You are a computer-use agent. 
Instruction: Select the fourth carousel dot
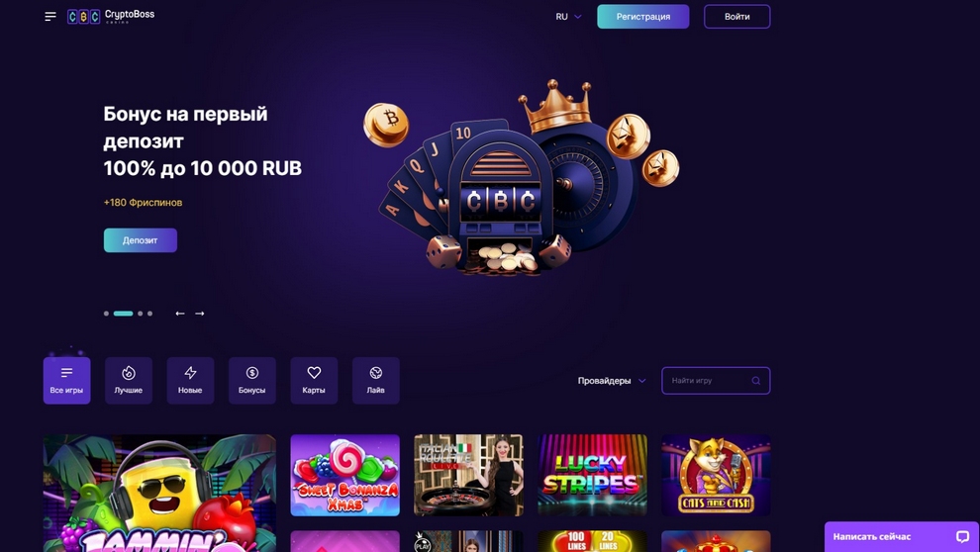point(149,314)
